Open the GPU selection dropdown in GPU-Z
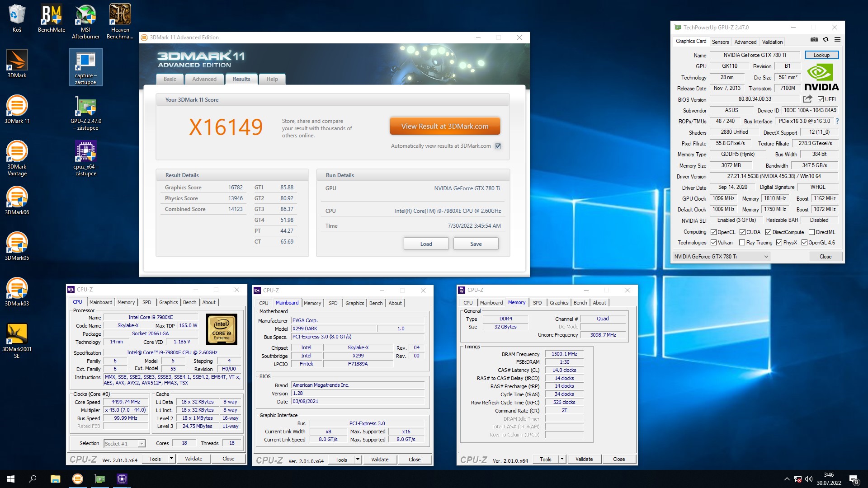This screenshot has width=868, height=488. pyautogui.click(x=721, y=257)
